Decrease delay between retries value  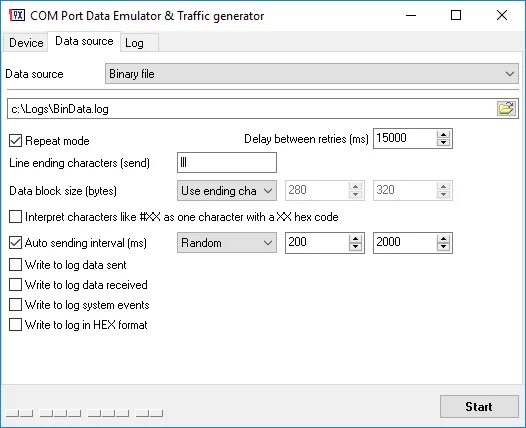click(443, 143)
